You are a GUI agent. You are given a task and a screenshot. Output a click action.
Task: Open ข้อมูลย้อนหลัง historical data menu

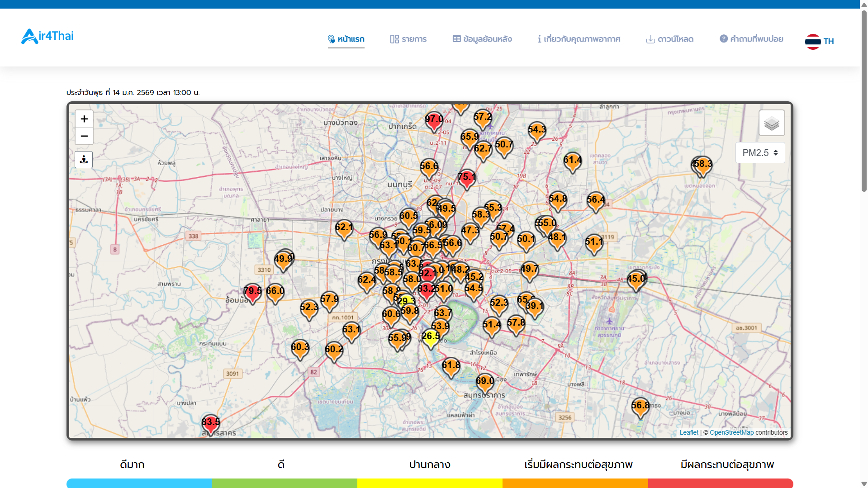pos(482,39)
